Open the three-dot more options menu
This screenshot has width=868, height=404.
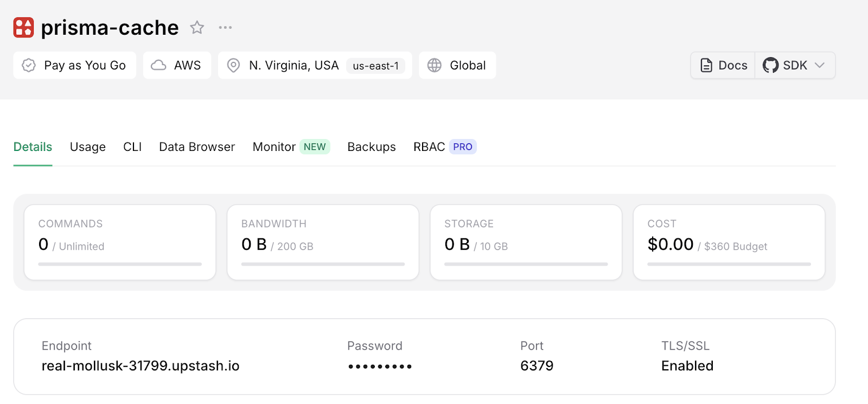tap(225, 27)
